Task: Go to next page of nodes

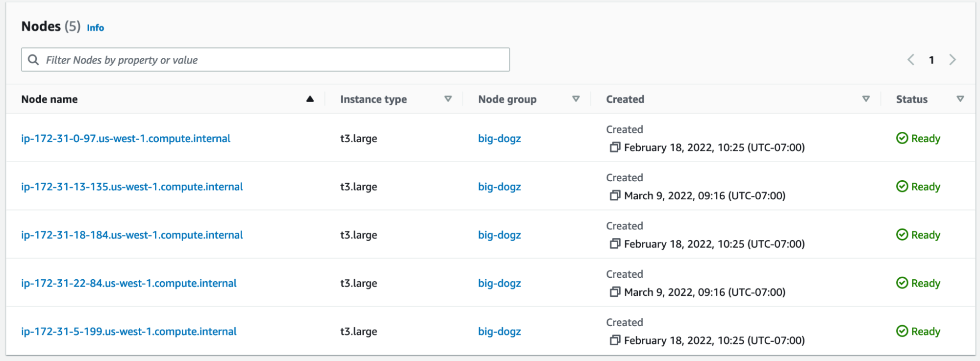Action: 952,60
